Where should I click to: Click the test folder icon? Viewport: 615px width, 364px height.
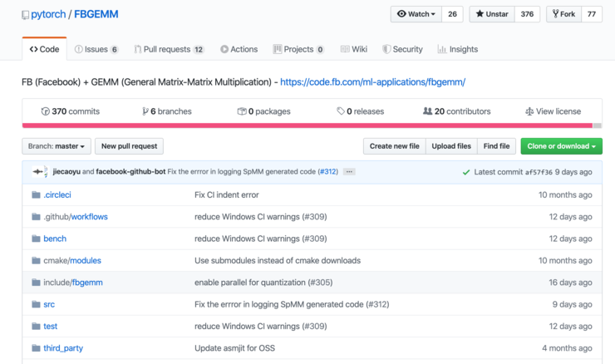tap(36, 327)
